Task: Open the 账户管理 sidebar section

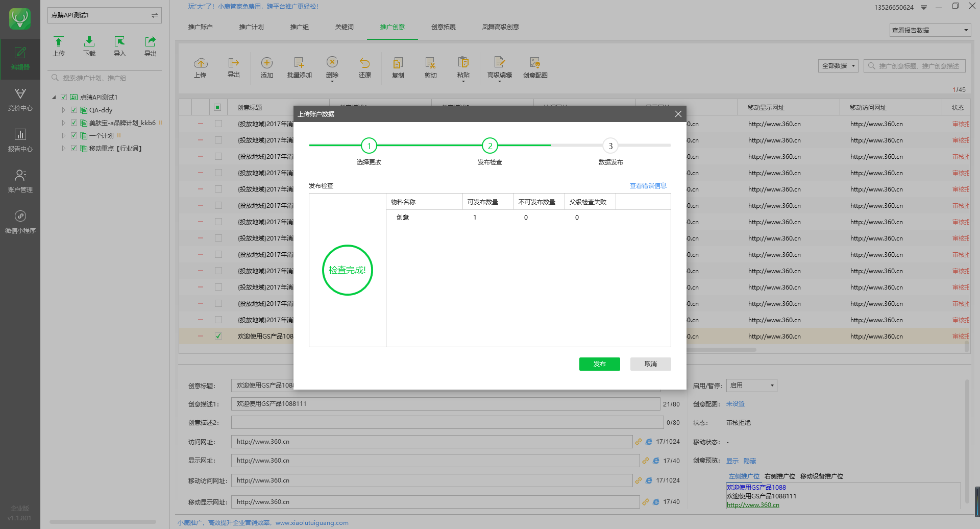Action: 20,181
